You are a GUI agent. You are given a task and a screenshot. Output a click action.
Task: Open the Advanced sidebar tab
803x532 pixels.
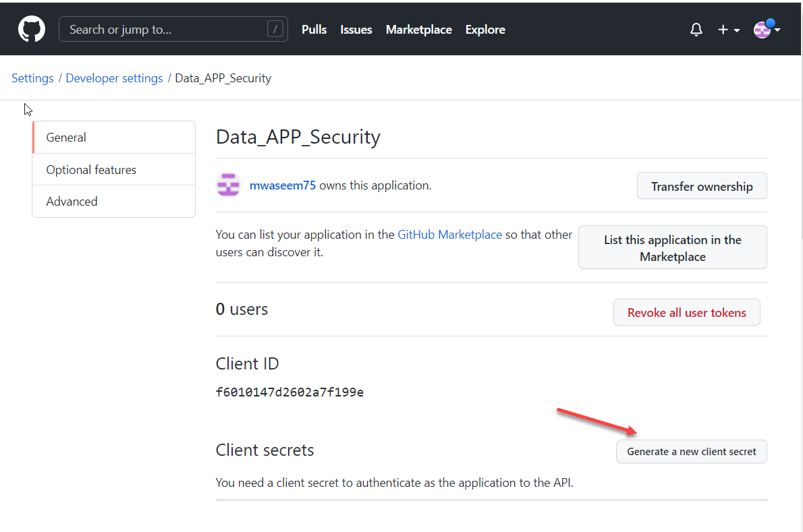pyautogui.click(x=72, y=202)
